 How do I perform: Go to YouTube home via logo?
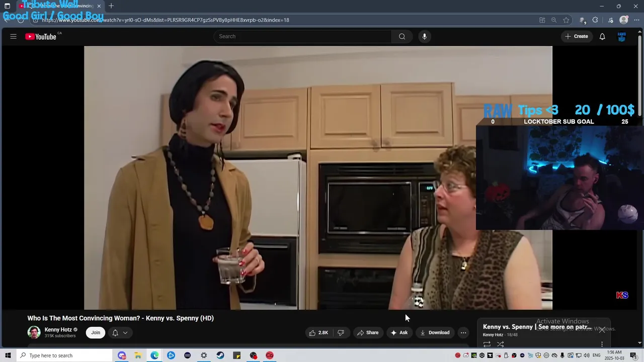(x=41, y=36)
